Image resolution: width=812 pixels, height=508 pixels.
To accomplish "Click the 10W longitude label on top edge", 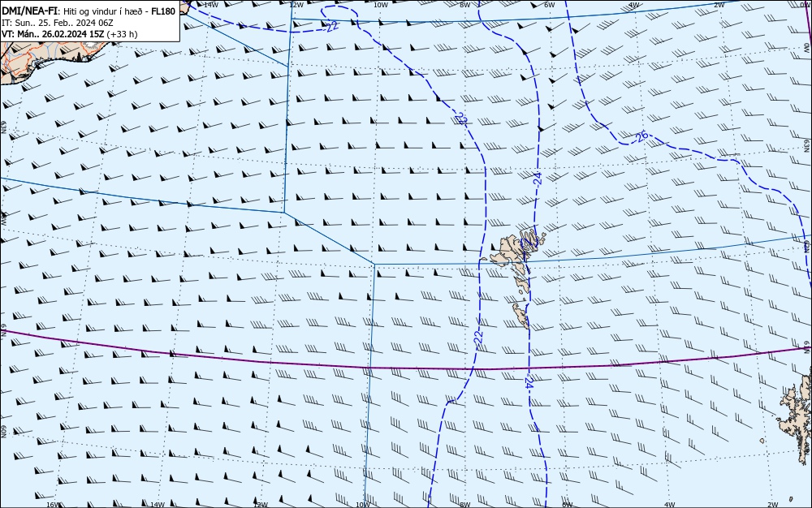I will click(381, 5).
